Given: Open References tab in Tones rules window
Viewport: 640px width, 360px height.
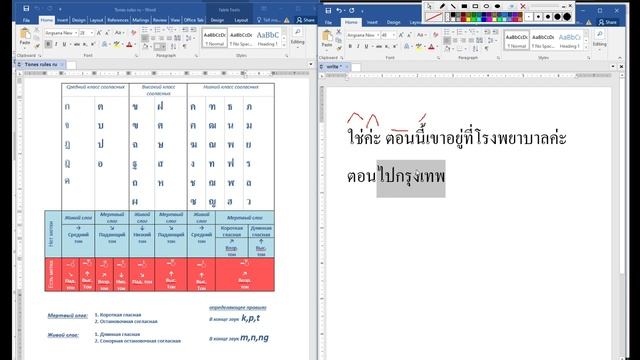Looking at the screenshot, I should click(x=118, y=20).
